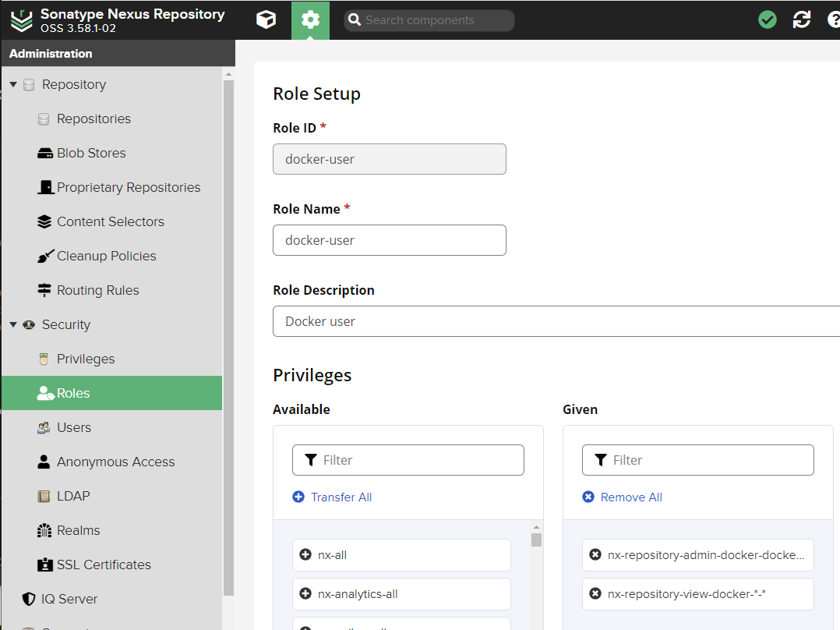Focus the Available privileges Filter box
This screenshot has width=840, height=630.
(x=408, y=460)
